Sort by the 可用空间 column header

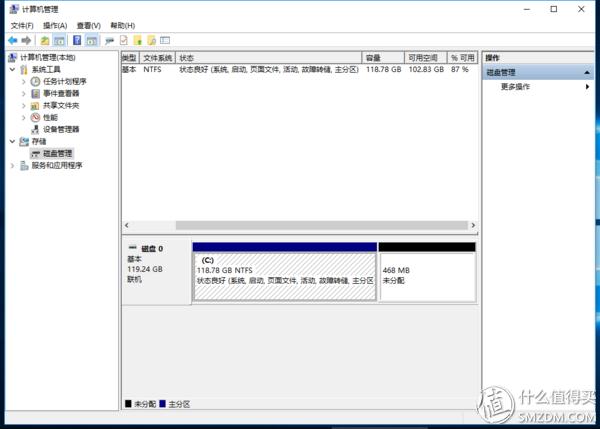[x=426, y=58]
